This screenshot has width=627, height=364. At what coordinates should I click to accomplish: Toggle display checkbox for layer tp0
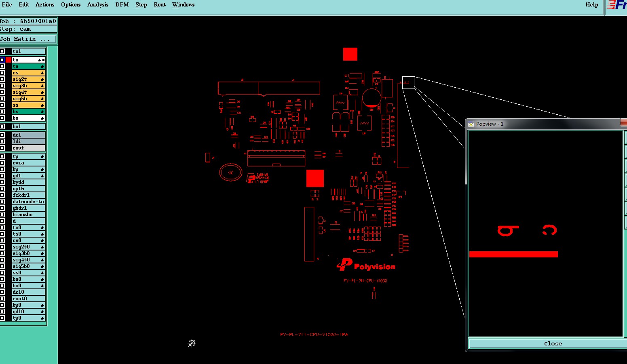2,318
